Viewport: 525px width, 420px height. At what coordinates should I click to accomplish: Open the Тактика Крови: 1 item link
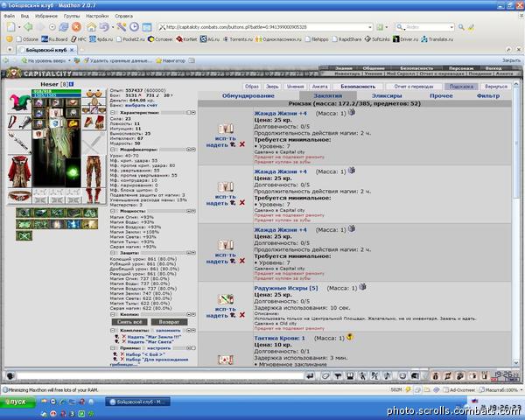click(x=280, y=339)
